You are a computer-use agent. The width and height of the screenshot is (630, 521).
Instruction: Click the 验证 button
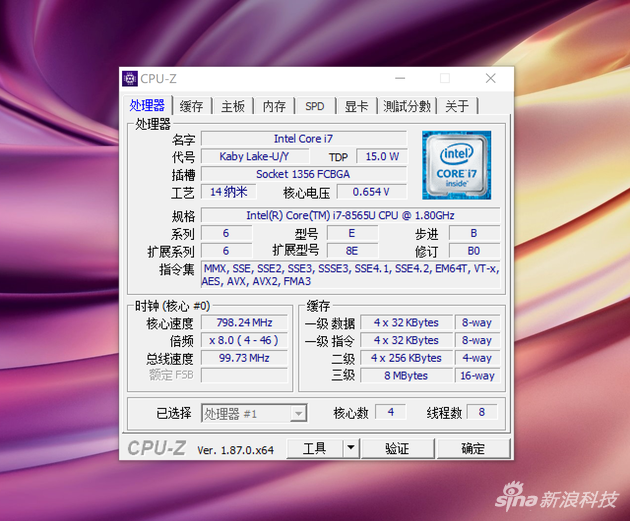398,448
